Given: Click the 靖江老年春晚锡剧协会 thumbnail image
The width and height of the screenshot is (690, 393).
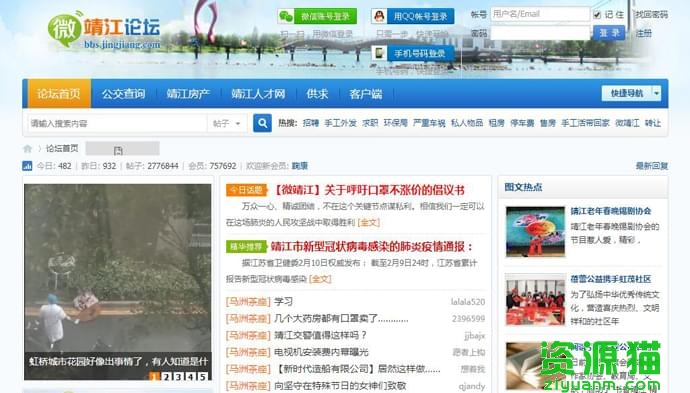Looking at the screenshot, I should [535, 231].
